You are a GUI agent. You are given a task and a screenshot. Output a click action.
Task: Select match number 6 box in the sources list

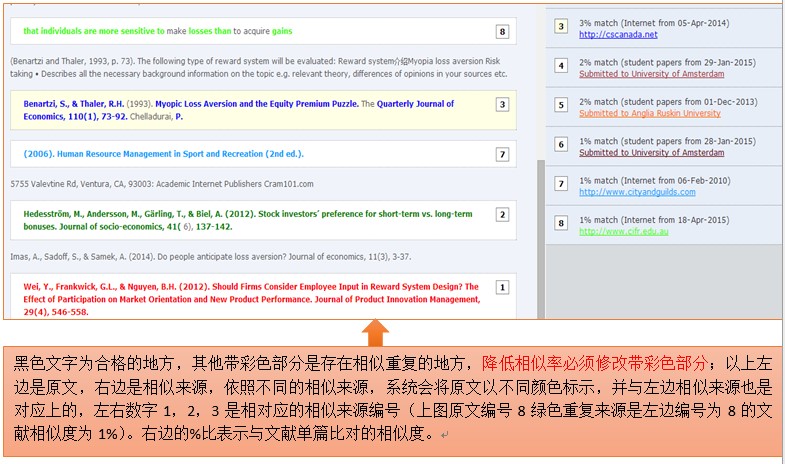tap(561, 144)
